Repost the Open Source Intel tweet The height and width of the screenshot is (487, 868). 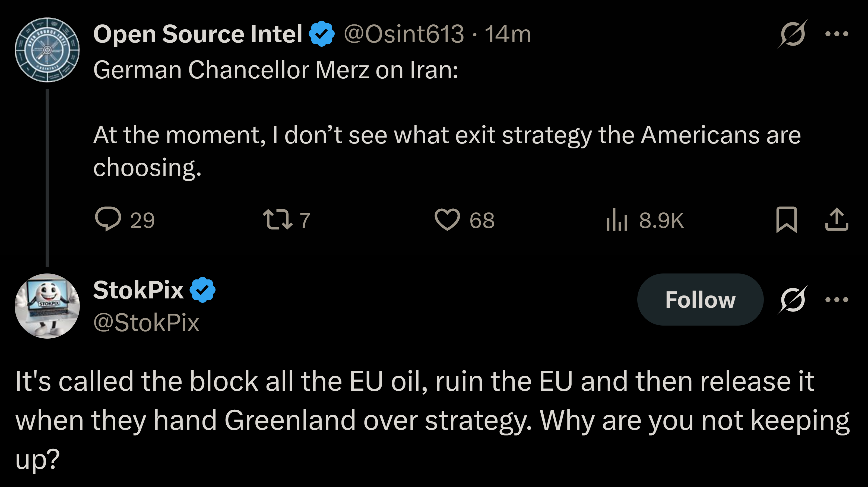point(277,219)
